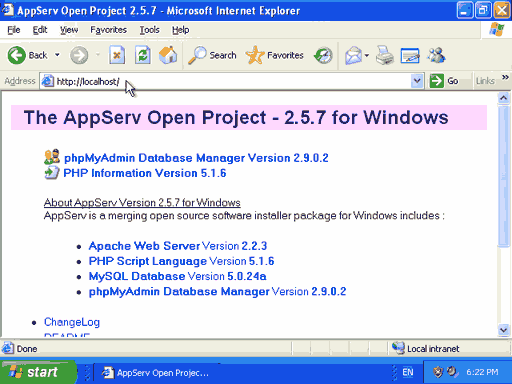Open Apache Web Server link
Viewport: 512px width, 384px height.
144,246
